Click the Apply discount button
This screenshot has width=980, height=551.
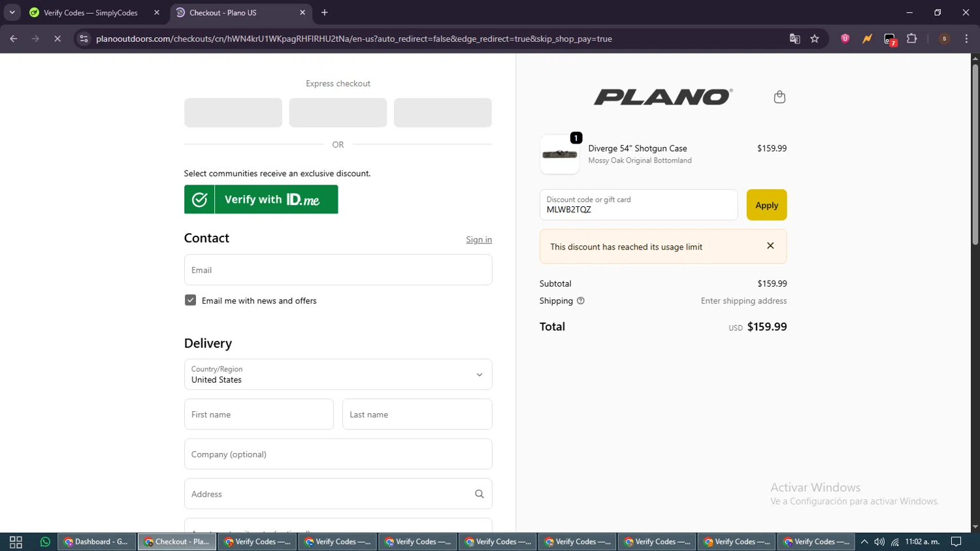766,205
